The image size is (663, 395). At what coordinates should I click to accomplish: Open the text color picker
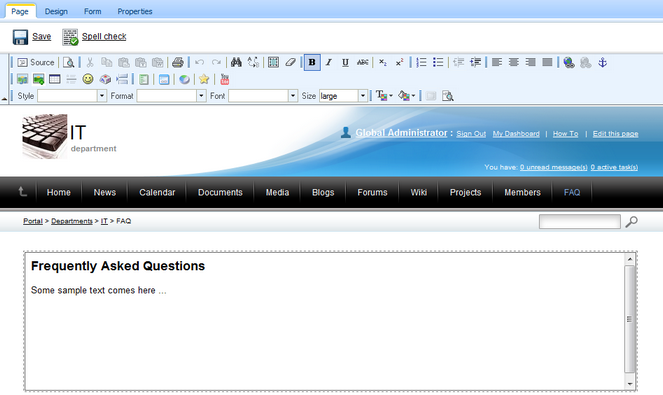click(384, 96)
